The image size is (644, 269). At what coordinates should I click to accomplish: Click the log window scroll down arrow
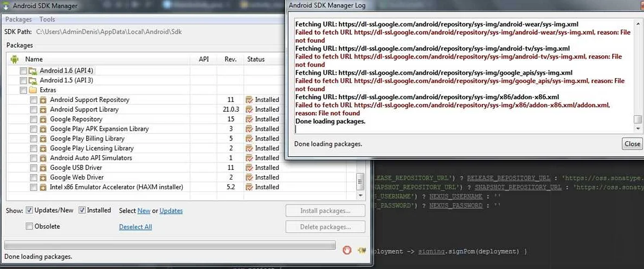(637, 129)
